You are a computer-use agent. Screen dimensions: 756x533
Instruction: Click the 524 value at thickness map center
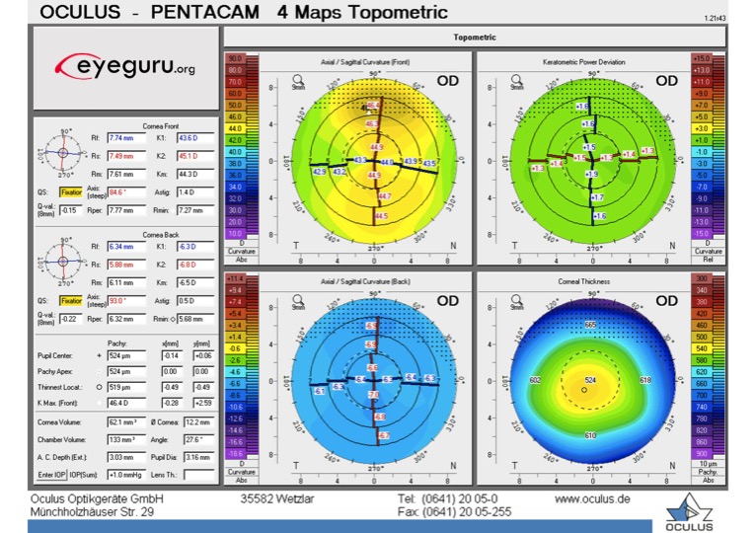point(590,380)
